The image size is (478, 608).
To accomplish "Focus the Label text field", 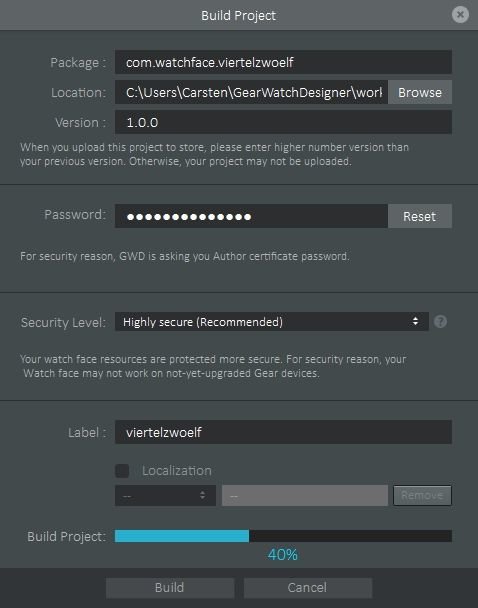I will [x=283, y=432].
